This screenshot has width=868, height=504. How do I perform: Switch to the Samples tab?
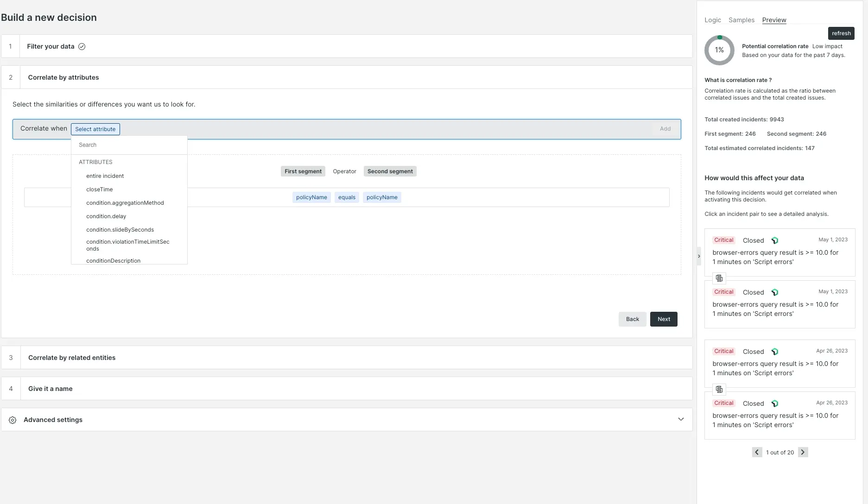(741, 20)
